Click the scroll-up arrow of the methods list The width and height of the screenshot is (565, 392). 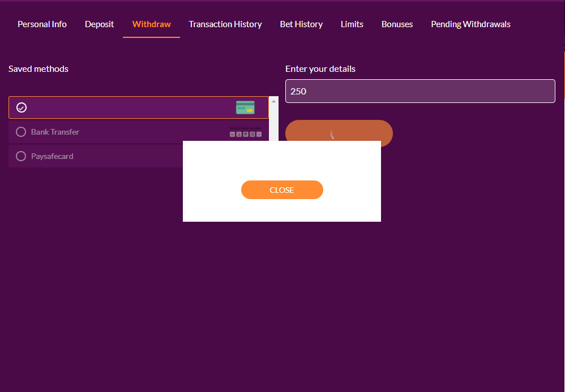coord(274,101)
